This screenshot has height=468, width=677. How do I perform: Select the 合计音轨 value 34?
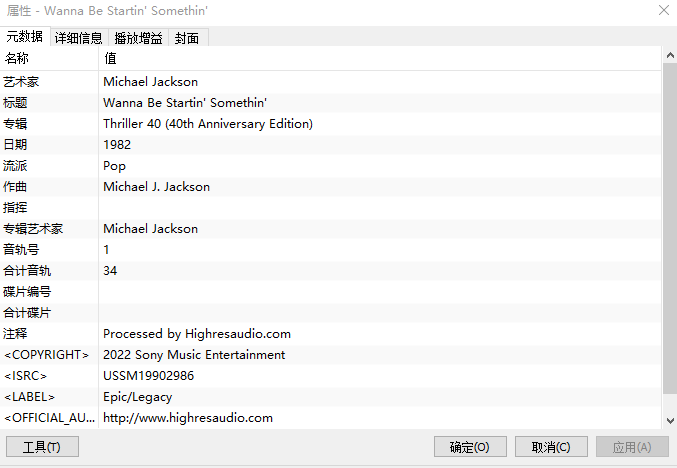point(110,271)
